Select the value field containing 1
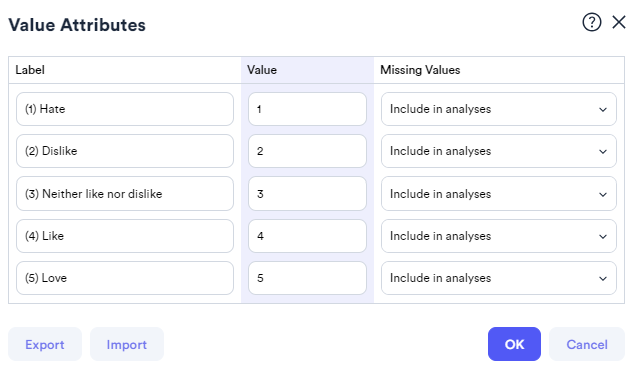 click(x=307, y=109)
